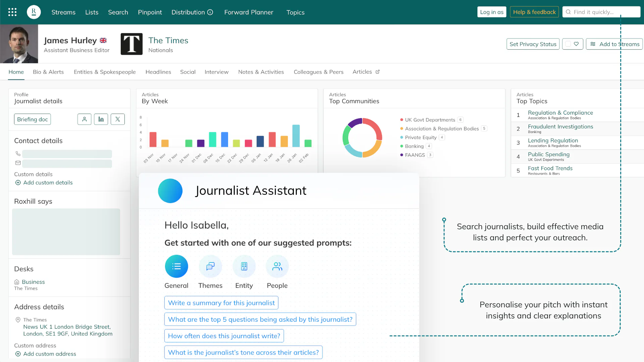Click the Distribution info icon
This screenshot has height=362, width=644.
point(210,12)
